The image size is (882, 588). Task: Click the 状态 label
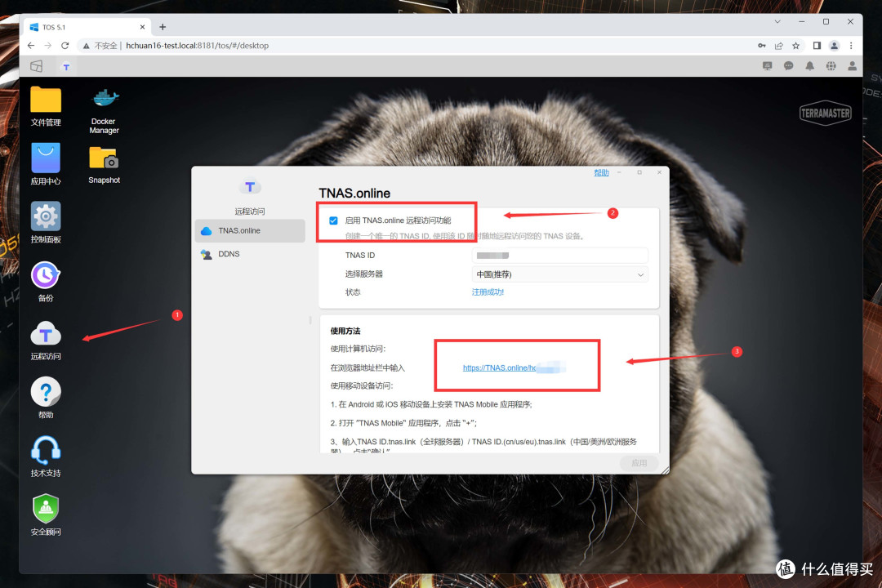[353, 292]
